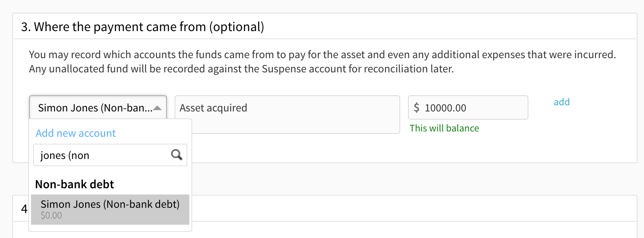Click the You may record which accounts sentence
This screenshot has height=238, width=644.
click(x=323, y=56)
